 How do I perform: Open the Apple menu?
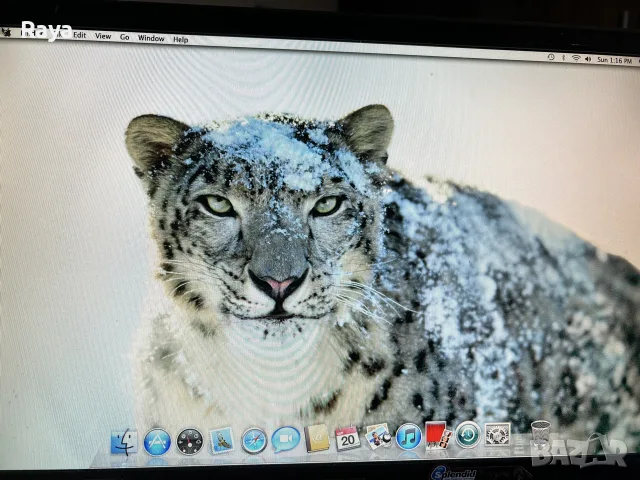[7, 32]
